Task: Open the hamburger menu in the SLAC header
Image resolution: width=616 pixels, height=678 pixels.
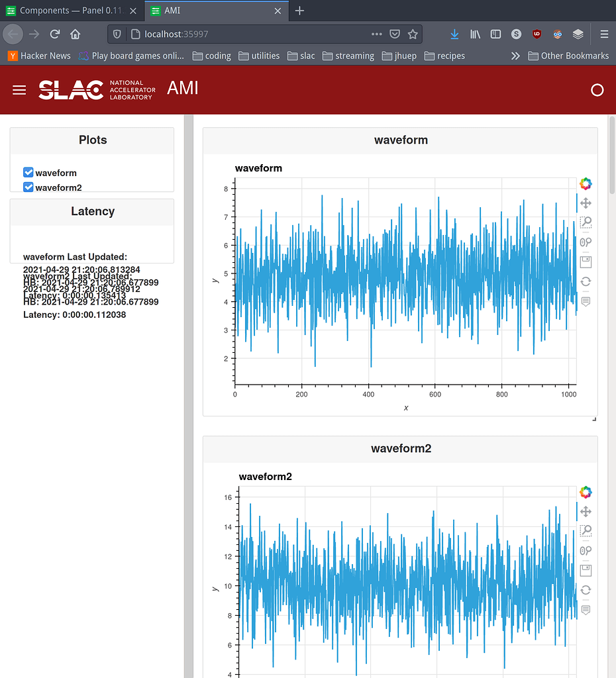Action: point(19,90)
